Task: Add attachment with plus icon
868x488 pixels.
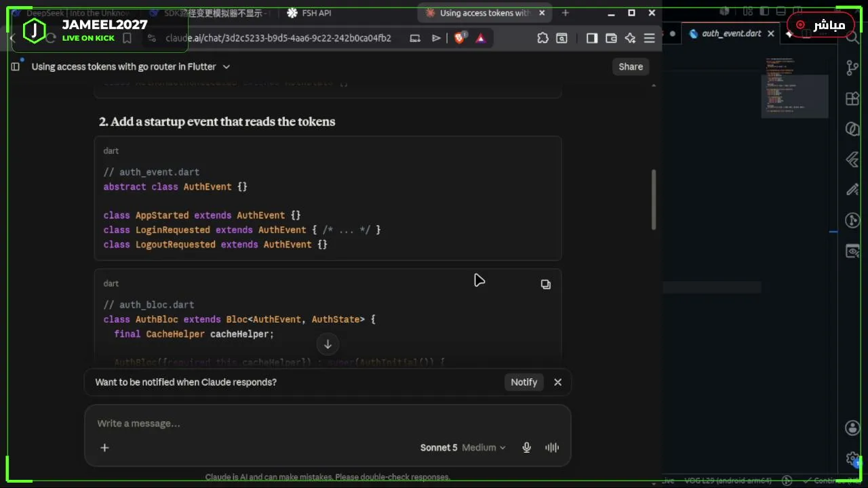Action: click(x=104, y=447)
